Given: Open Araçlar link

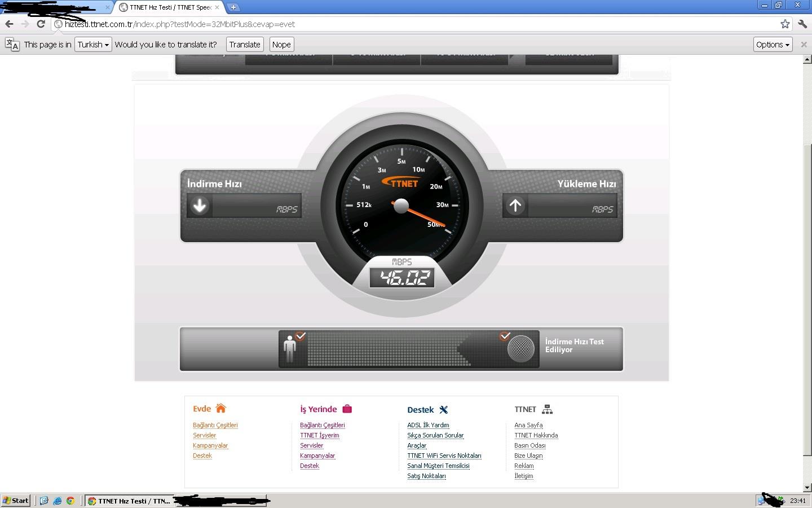Looking at the screenshot, I should [417, 445].
